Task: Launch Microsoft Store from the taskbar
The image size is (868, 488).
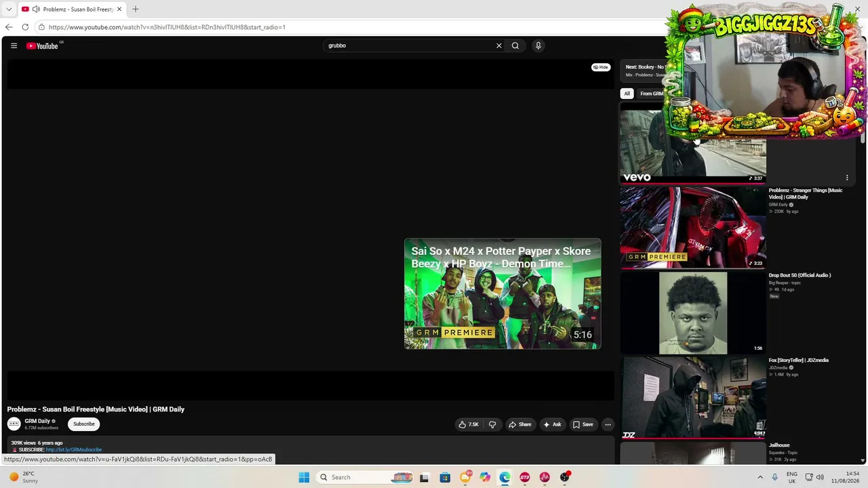Action: click(x=445, y=477)
